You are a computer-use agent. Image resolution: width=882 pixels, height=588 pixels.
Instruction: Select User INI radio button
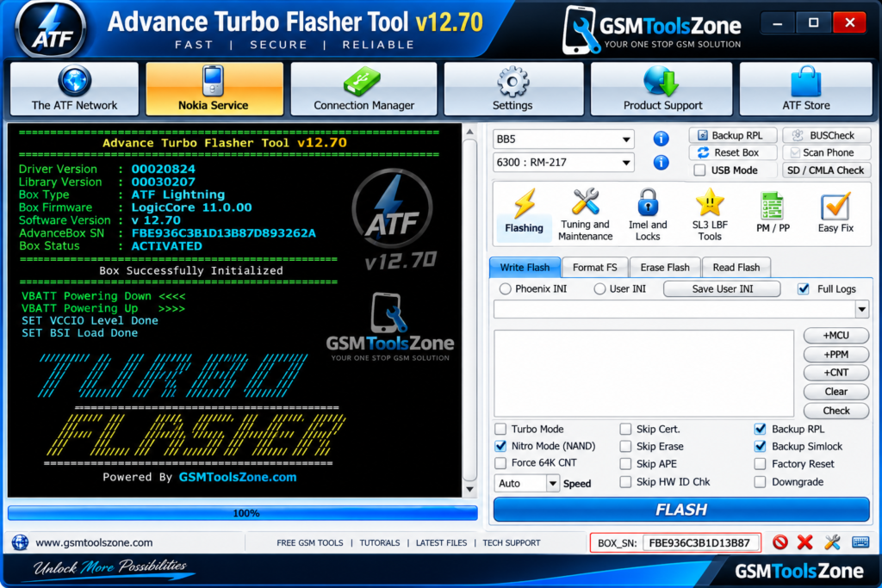[x=599, y=289]
